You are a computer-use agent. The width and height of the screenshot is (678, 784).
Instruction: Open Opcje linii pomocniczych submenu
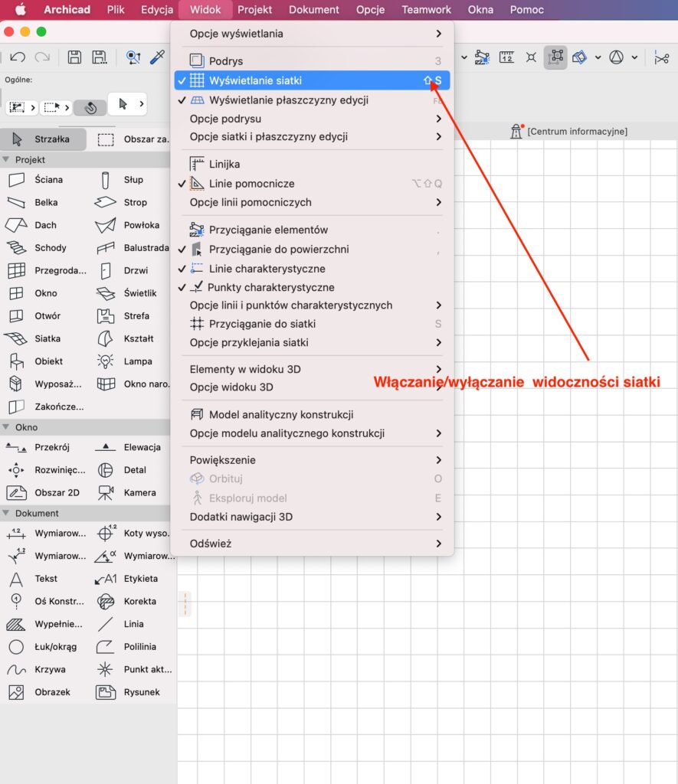click(x=312, y=202)
